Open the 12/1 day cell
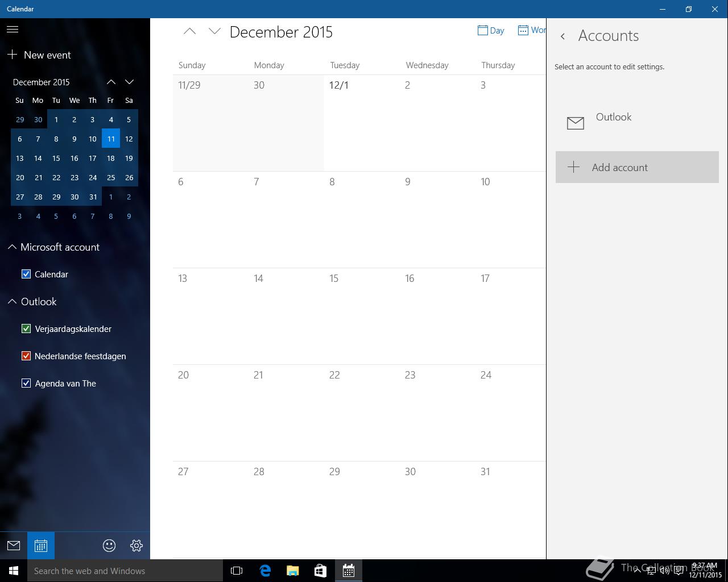This screenshot has height=582, width=728. [362, 123]
